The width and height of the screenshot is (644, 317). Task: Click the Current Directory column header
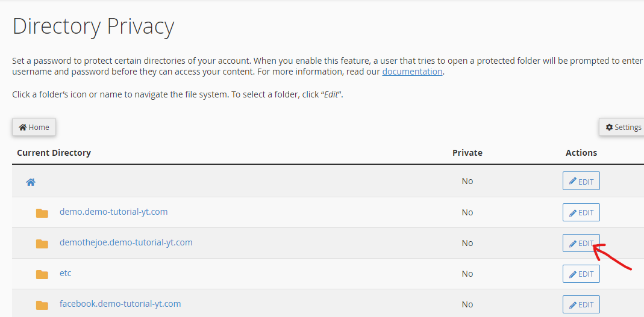(54, 153)
